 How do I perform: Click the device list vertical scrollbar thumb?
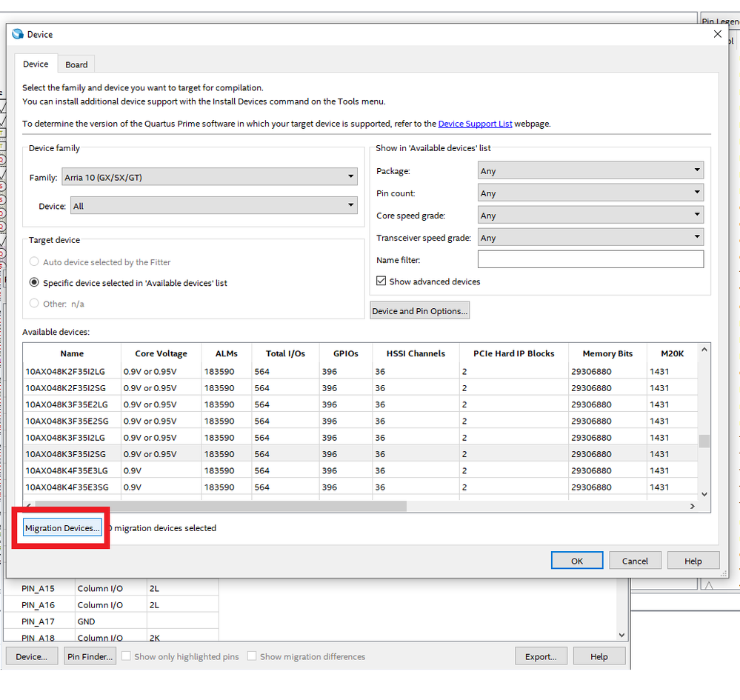pos(704,441)
